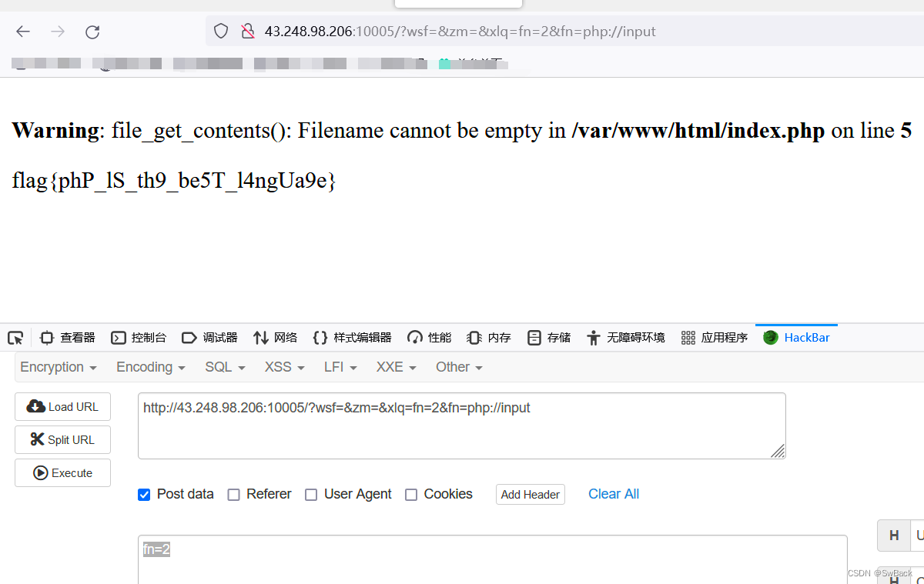Click the Add Header button

pyautogui.click(x=531, y=495)
